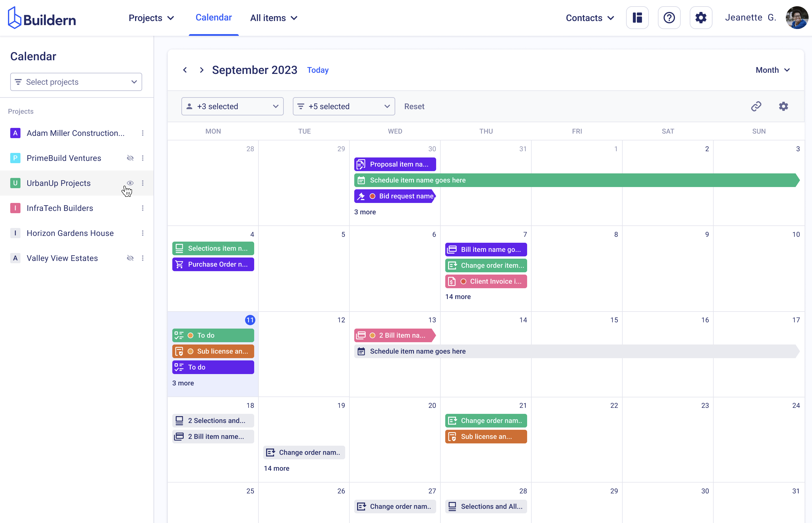
Task: Open purple Bill item on September 7
Action: [486, 250]
